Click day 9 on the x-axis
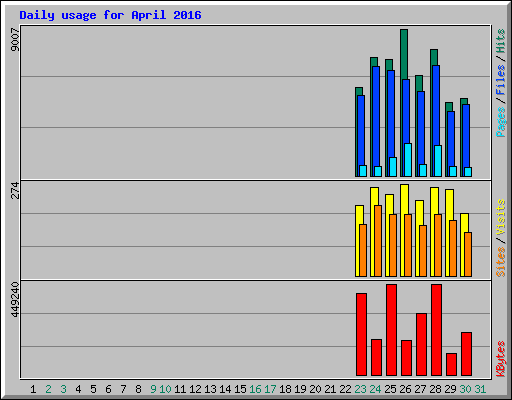This screenshot has height=400, width=512. [x=153, y=389]
